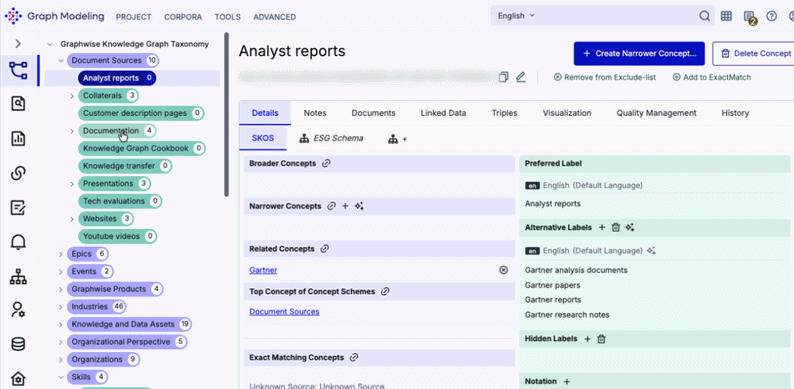794x389 pixels.
Task: Click the magnifier search icon in top bar
Action: tap(704, 16)
